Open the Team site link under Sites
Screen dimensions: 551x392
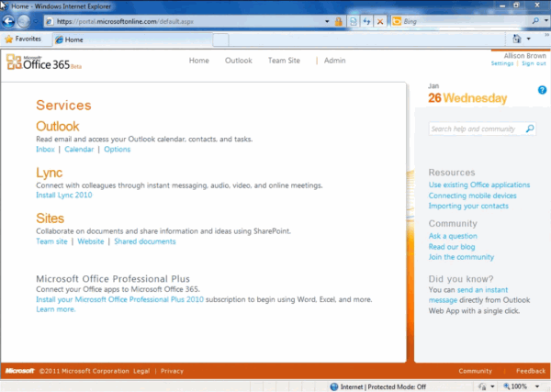click(51, 241)
